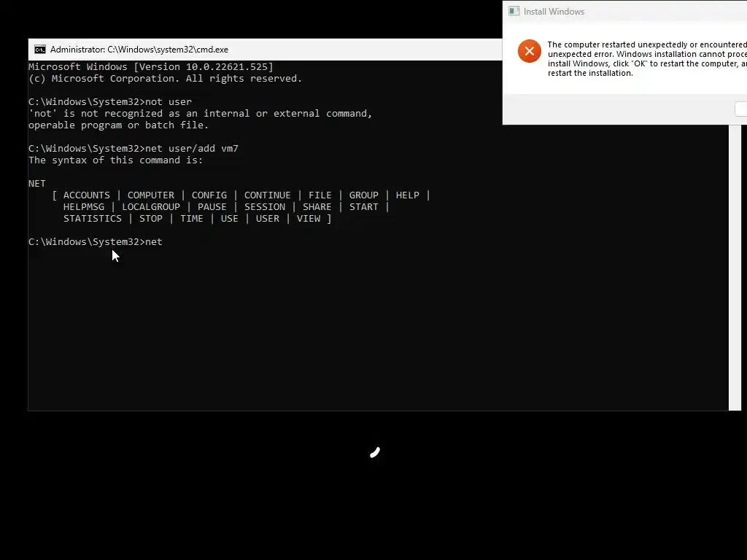Click the SESSION keyword in NET syntax
The width and height of the screenshot is (747, 560).
coord(265,207)
